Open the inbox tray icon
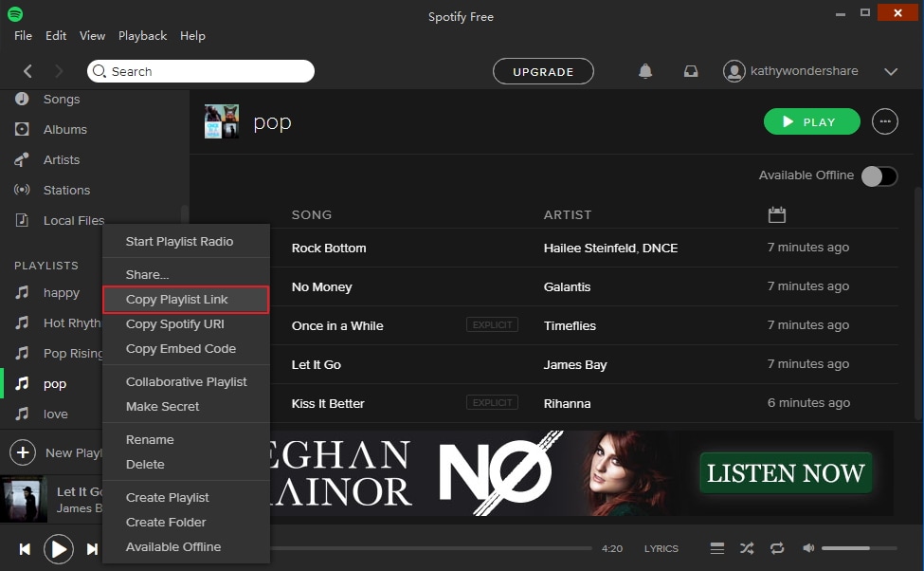The width and height of the screenshot is (924, 571). (x=691, y=71)
